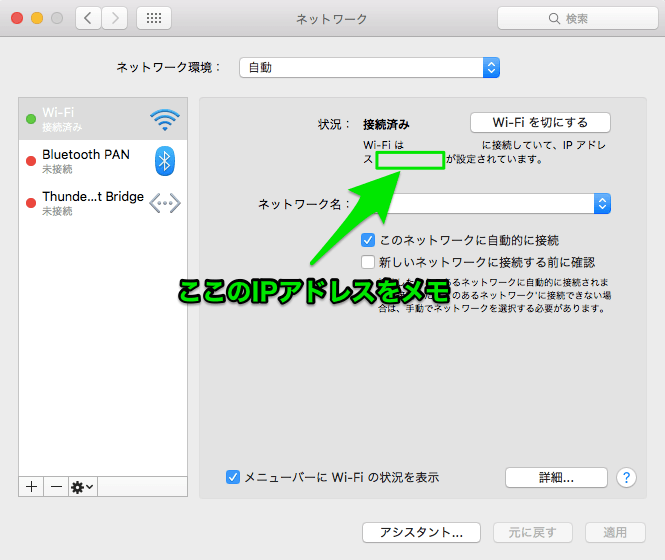
Task: Select the Bluetooth icon in services list
Action: coord(165,161)
